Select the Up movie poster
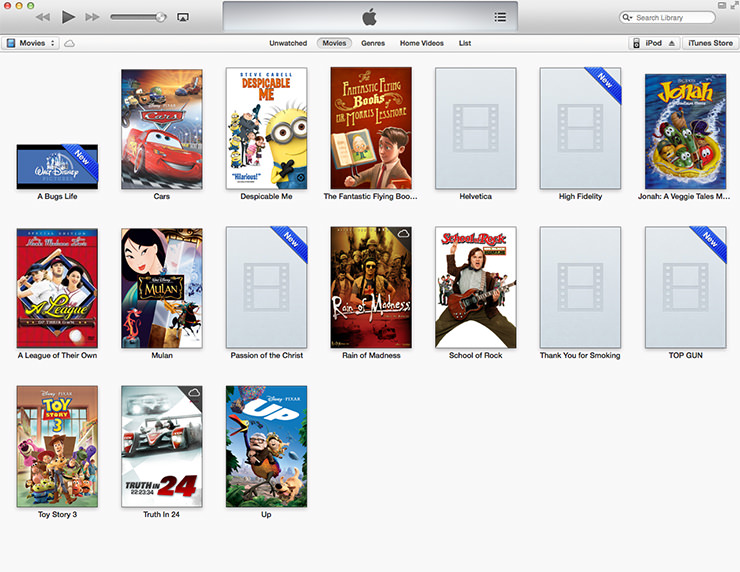740x572 pixels. point(266,446)
